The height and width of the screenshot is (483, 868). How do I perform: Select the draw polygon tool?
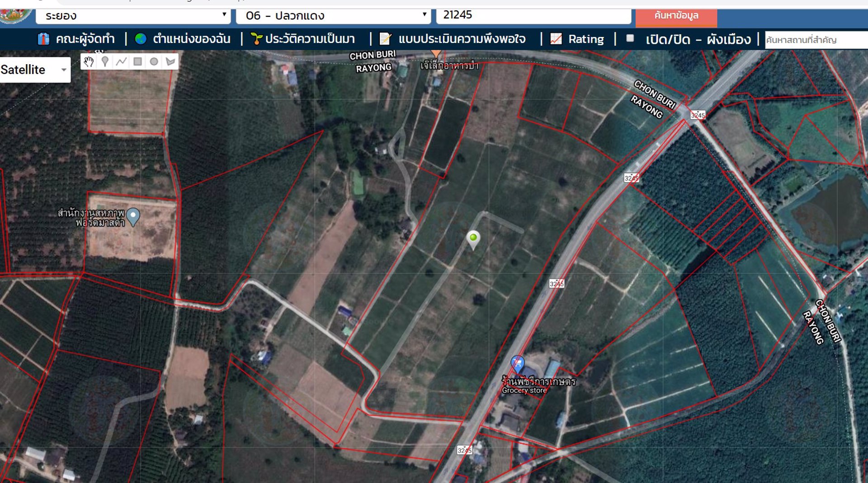pos(170,62)
